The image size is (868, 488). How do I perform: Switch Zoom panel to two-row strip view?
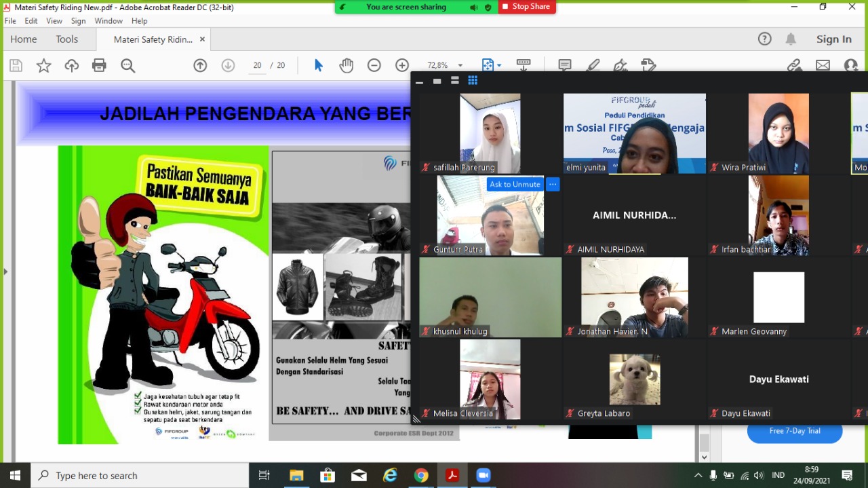pos(454,81)
